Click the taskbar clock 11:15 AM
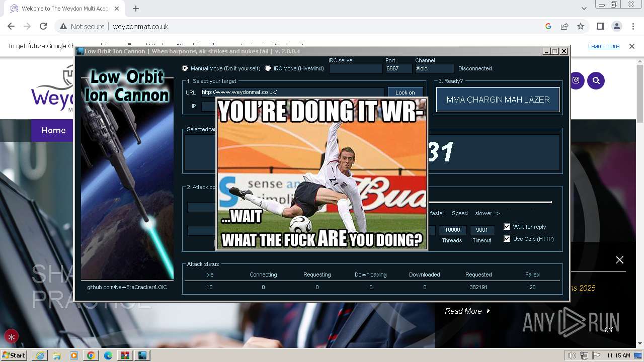 coord(618,355)
